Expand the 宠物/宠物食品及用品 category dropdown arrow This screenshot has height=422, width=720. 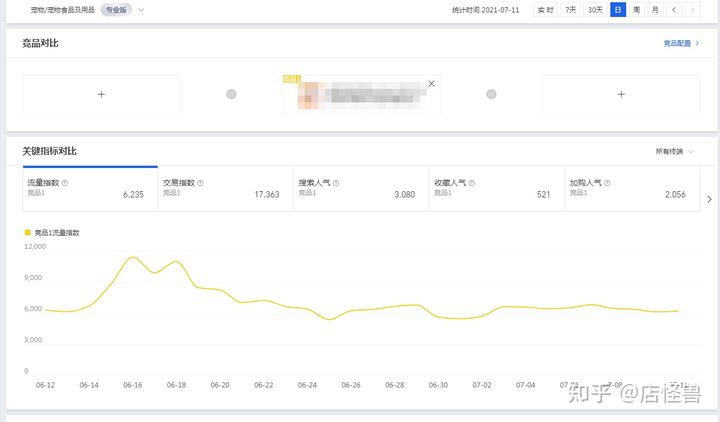click(141, 10)
